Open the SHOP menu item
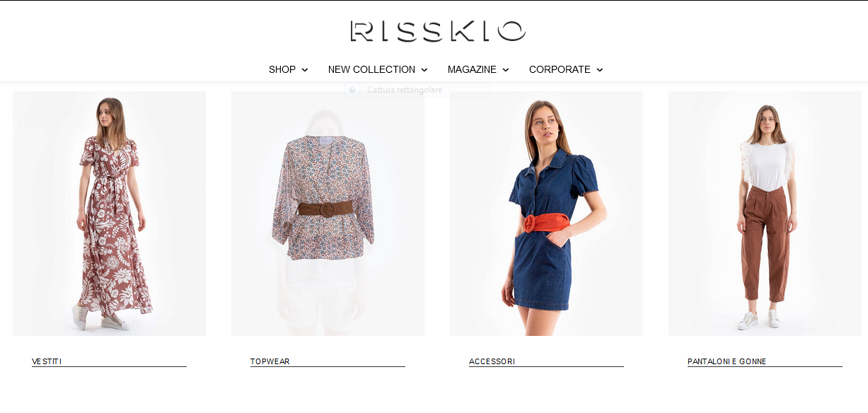Screen dimensions: 868x413 pyautogui.click(x=282, y=69)
